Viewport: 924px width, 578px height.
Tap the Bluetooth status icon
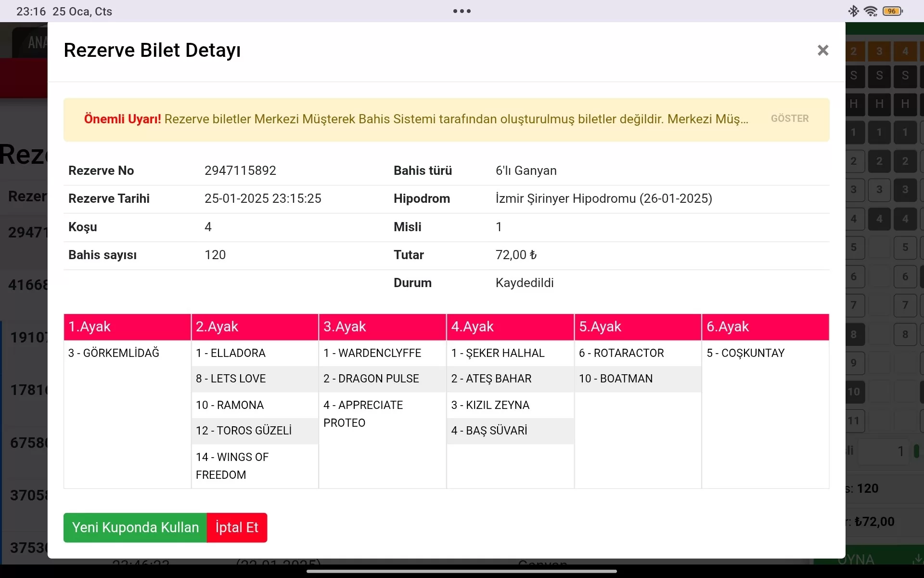point(853,11)
